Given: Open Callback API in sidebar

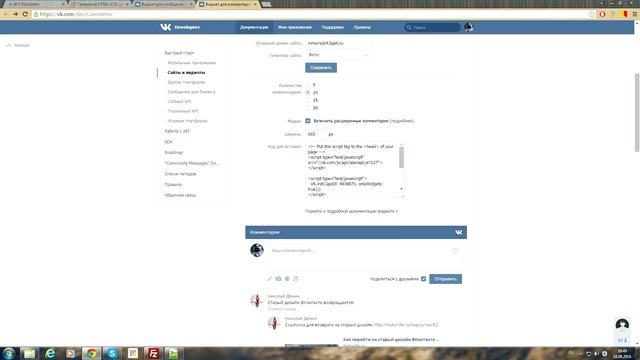Looking at the screenshot, I should (179, 101).
